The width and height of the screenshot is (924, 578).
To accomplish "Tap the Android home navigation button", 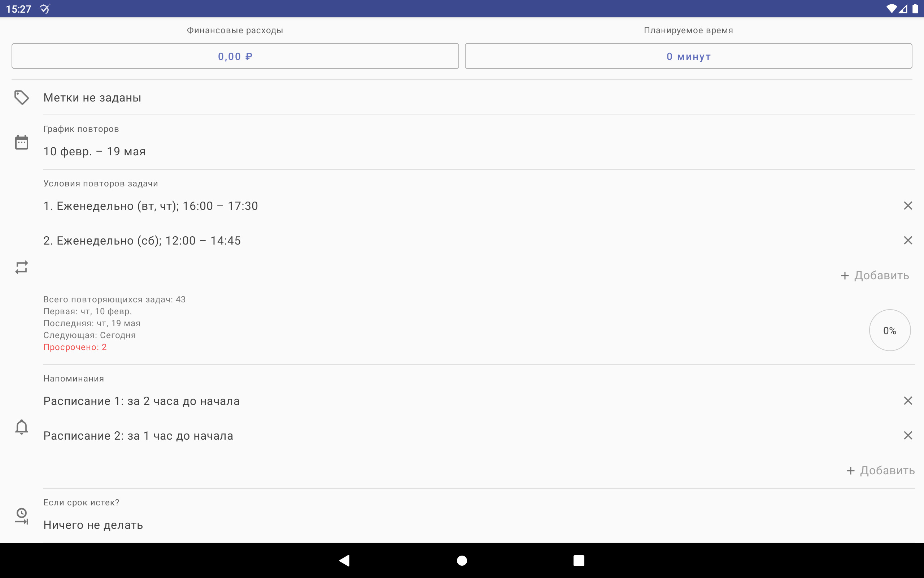I will [462, 560].
